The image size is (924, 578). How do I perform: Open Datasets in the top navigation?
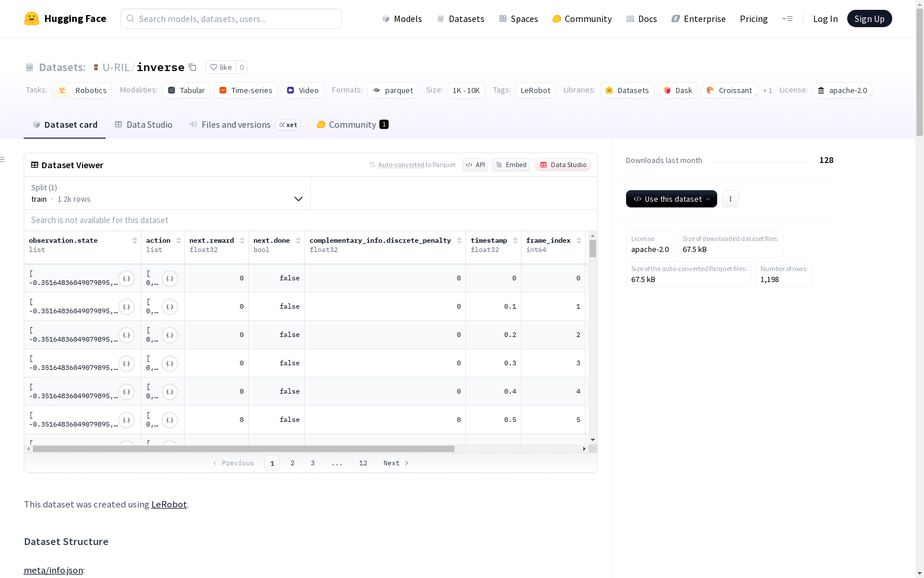[460, 18]
